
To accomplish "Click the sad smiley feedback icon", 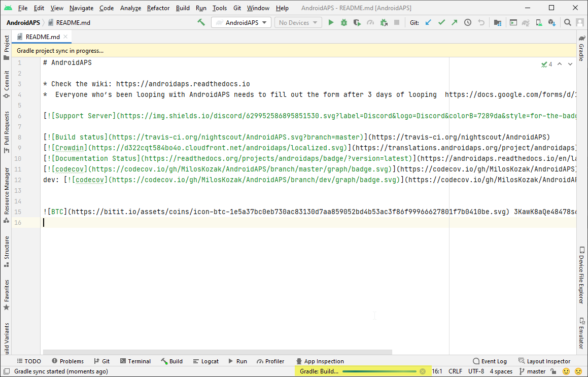I will click(x=579, y=371).
